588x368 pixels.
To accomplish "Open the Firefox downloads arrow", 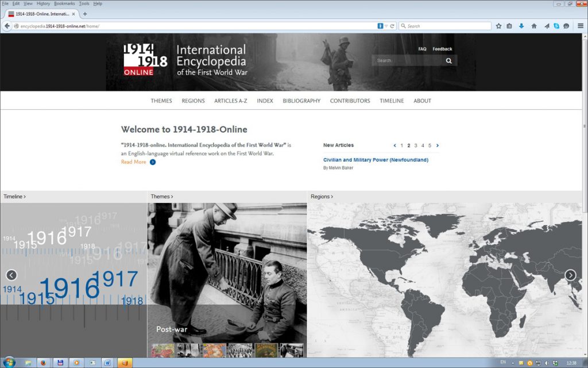I will 521,26.
